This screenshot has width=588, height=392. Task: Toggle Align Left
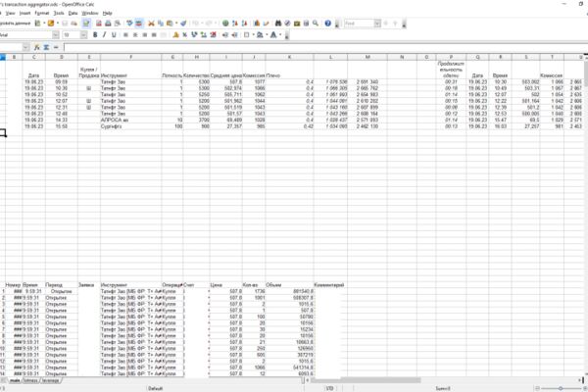coord(125,35)
